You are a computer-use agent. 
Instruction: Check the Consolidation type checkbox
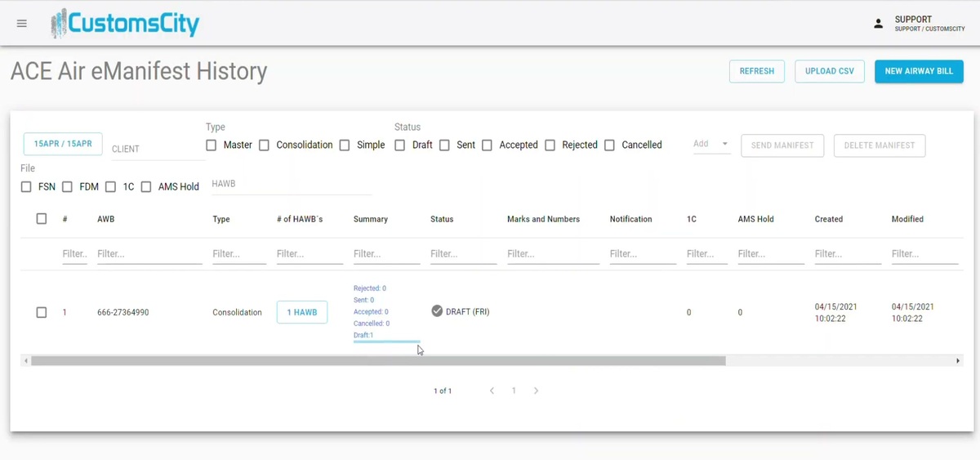pyautogui.click(x=264, y=145)
